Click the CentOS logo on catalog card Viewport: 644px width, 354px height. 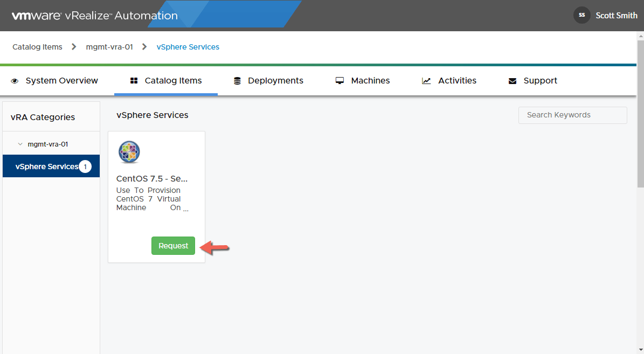[x=129, y=152]
